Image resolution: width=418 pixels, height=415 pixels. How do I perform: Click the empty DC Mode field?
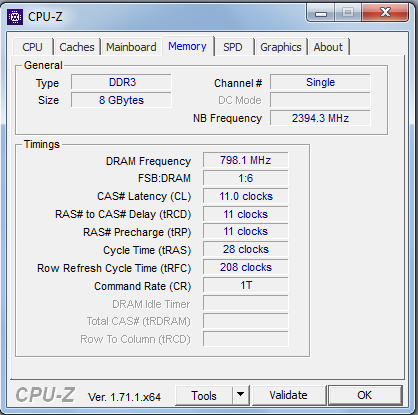(x=320, y=100)
